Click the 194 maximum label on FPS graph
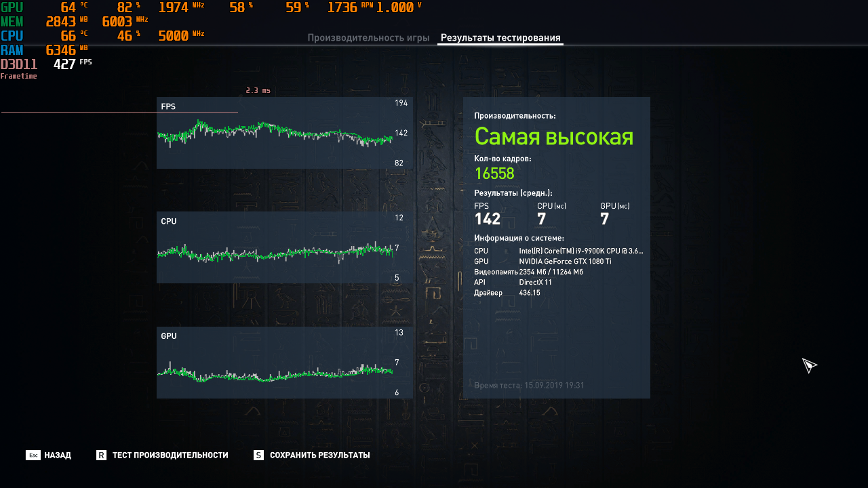Viewport: 868px width, 488px height. point(401,103)
